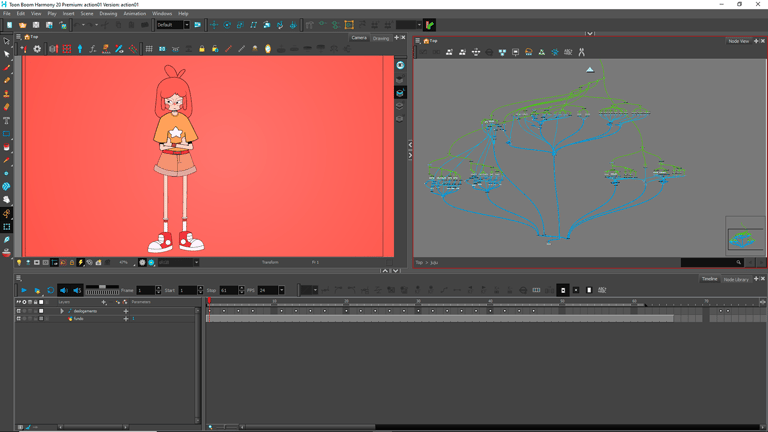Open the Animation menu
The width and height of the screenshot is (768, 432).
134,14
